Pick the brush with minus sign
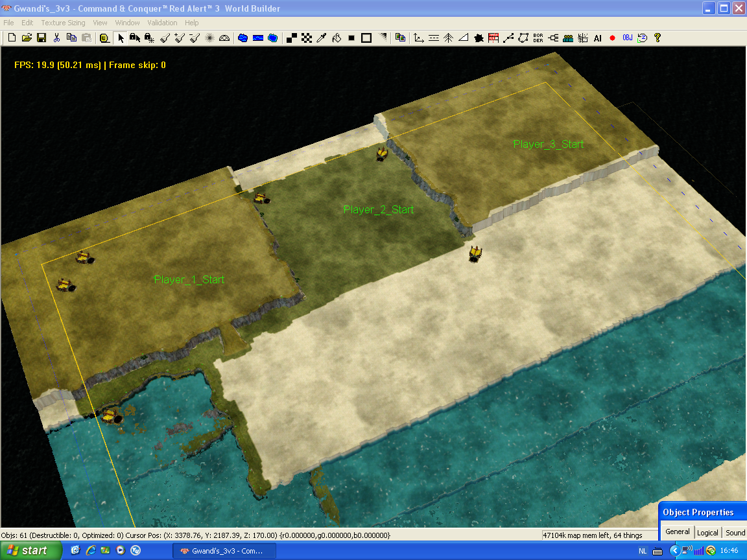747x560 pixels. tap(195, 38)
